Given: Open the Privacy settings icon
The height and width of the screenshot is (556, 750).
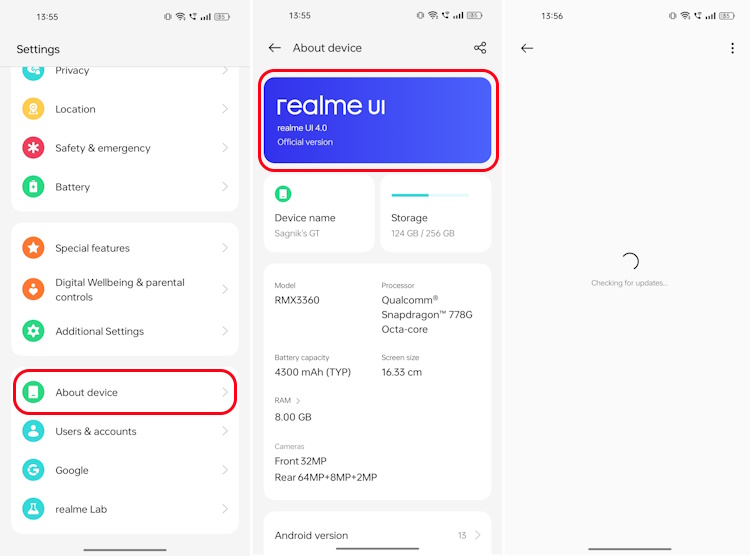Looking at the screenshot, I should click(33, 72).
